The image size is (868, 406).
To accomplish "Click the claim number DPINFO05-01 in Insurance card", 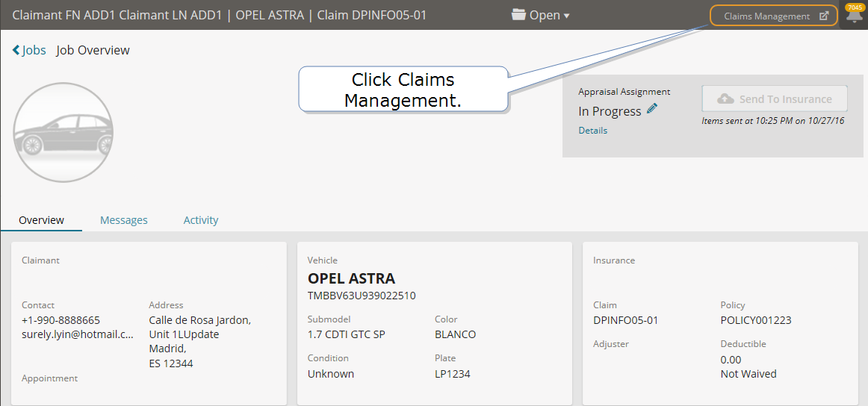I will (x=625, y=320).
